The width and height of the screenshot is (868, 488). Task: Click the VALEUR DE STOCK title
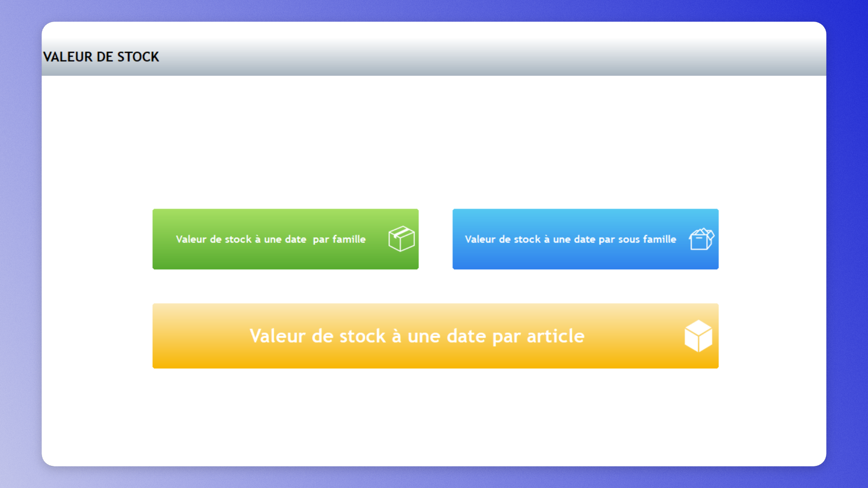101,57
